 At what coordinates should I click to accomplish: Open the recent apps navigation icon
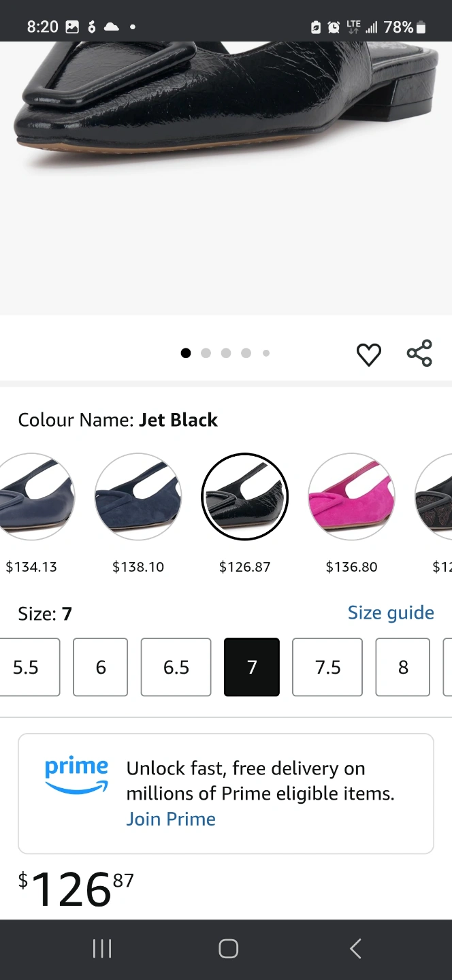click(102, 949)
